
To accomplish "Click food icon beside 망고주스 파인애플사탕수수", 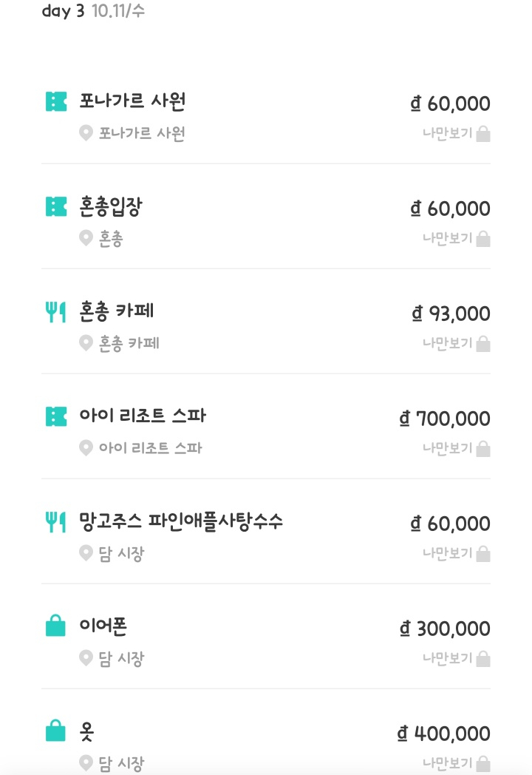I will [x=56, y=522].
